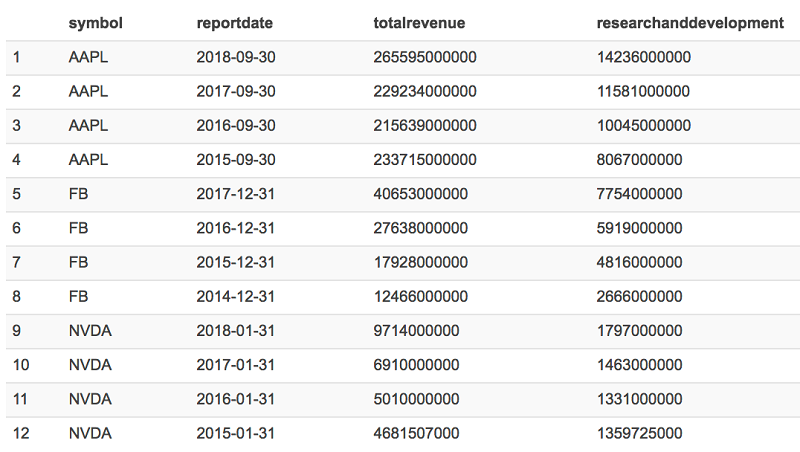This screenshot has height=452, width=800.
Task: Select revenue value 17928000000
Action: coord(420,262)
